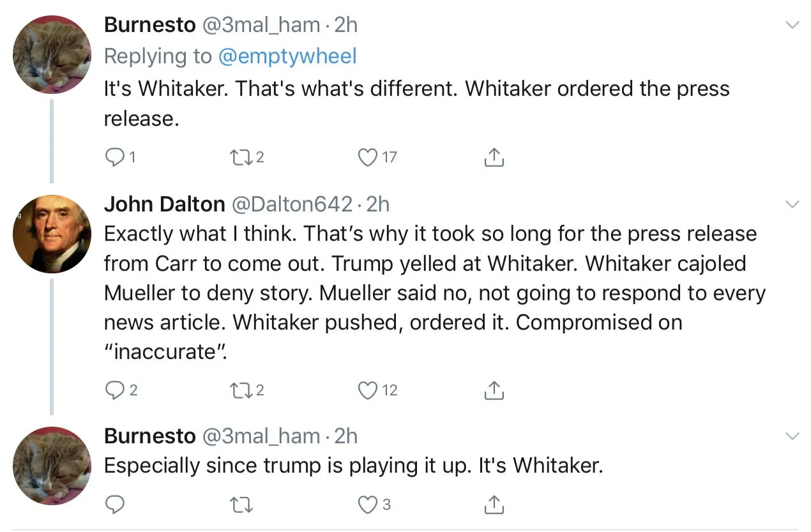Like Burnesto's tweet with 3 likes
The image size is (811, 532).
point(368,505)
